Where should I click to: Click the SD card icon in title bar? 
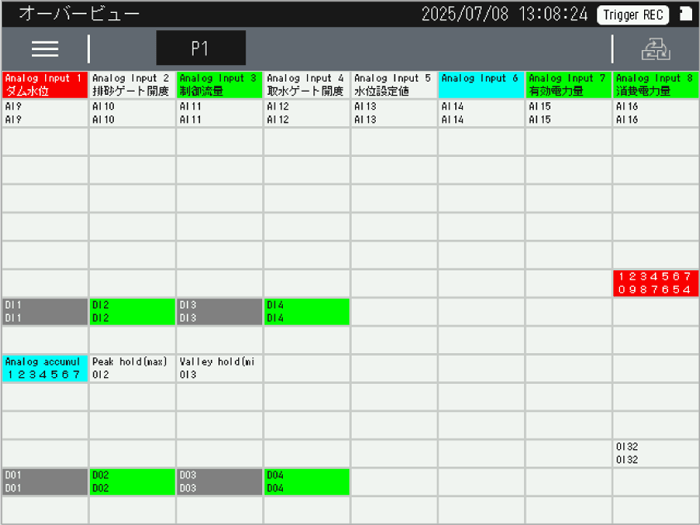coord(686,15)
